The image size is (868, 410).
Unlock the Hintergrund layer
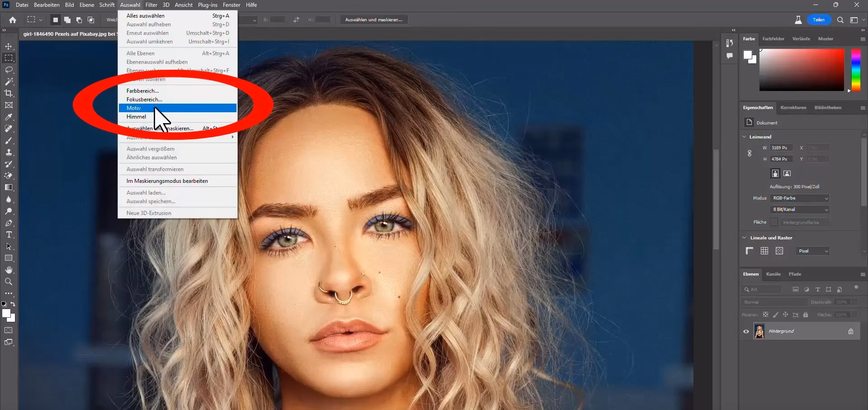tap(850, 331)
